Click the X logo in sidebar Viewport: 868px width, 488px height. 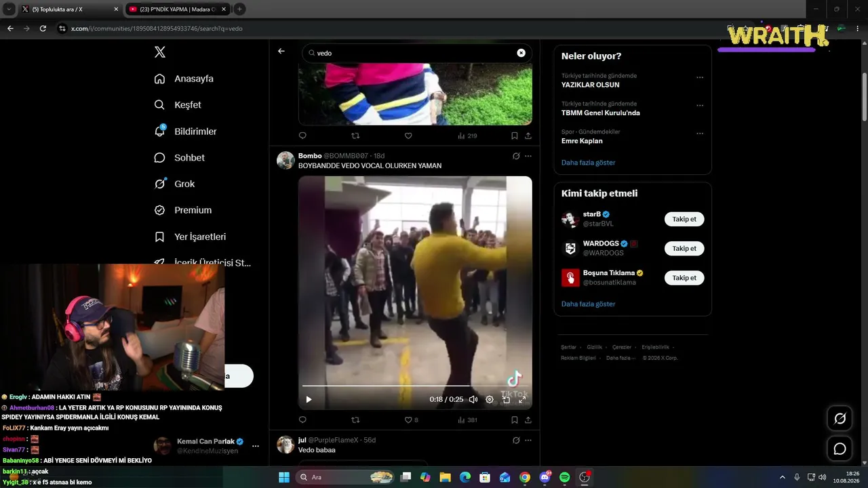(159, 52)
